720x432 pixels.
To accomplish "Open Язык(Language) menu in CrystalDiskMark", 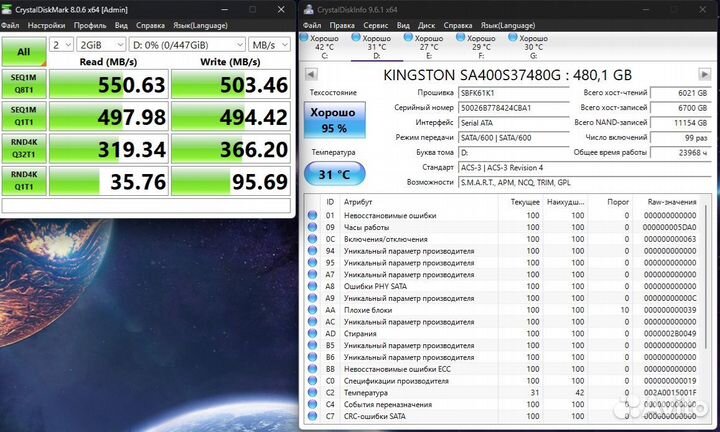I will click(200, 25).
